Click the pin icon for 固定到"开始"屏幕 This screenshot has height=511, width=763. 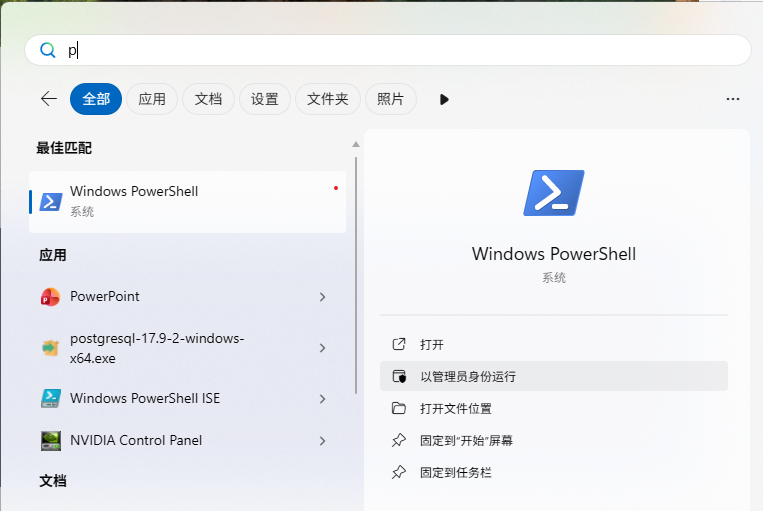click(x=399, y=440)
